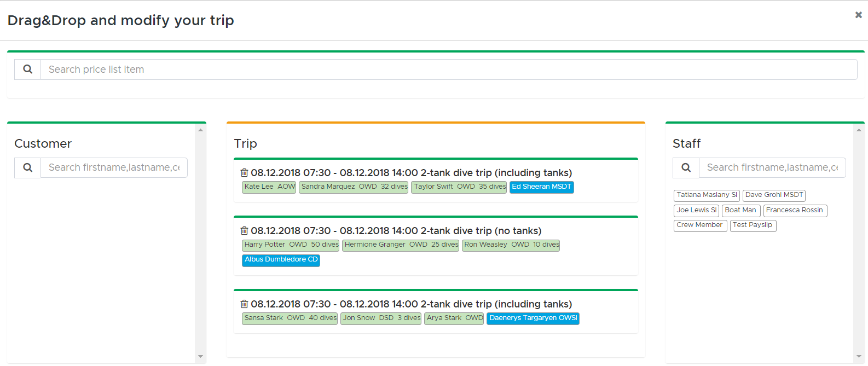Select Ron Weasley OWD 10 dives tag

[511, 245]
